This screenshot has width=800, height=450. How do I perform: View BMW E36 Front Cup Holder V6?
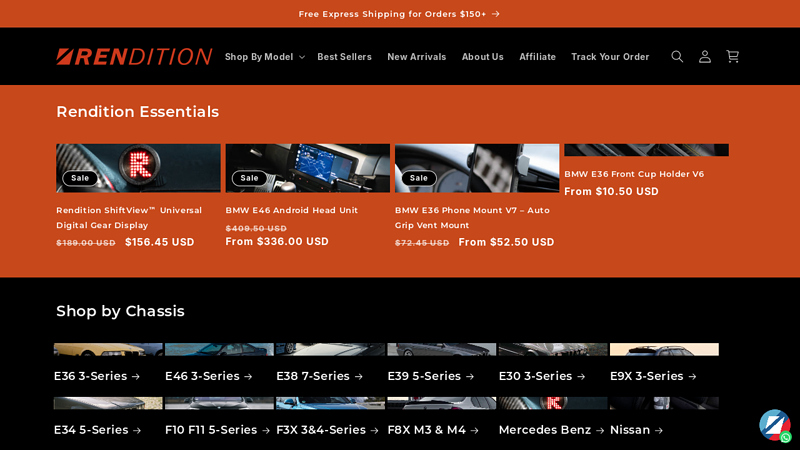[634, 174]
